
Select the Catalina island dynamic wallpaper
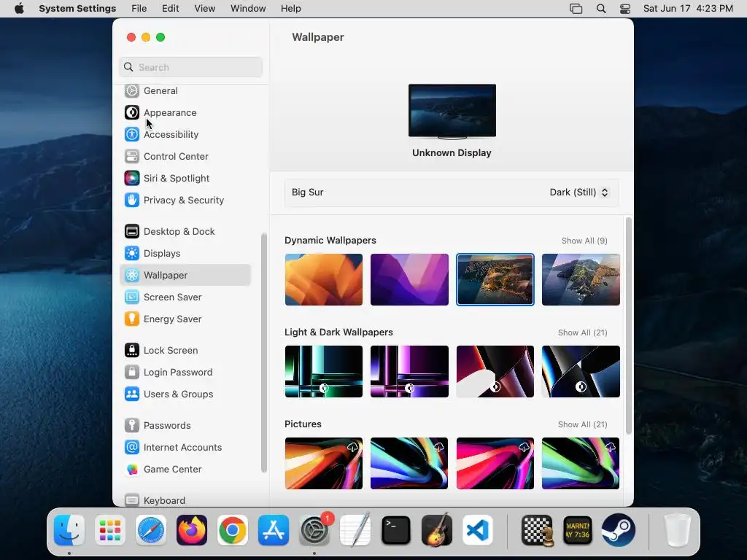point(581,279)
